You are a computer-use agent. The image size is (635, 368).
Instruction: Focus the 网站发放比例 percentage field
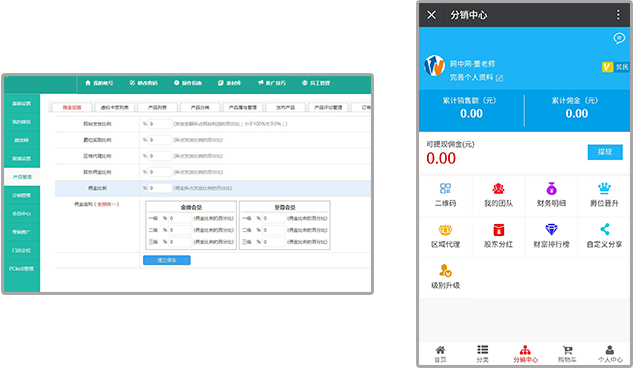[160, 124]
